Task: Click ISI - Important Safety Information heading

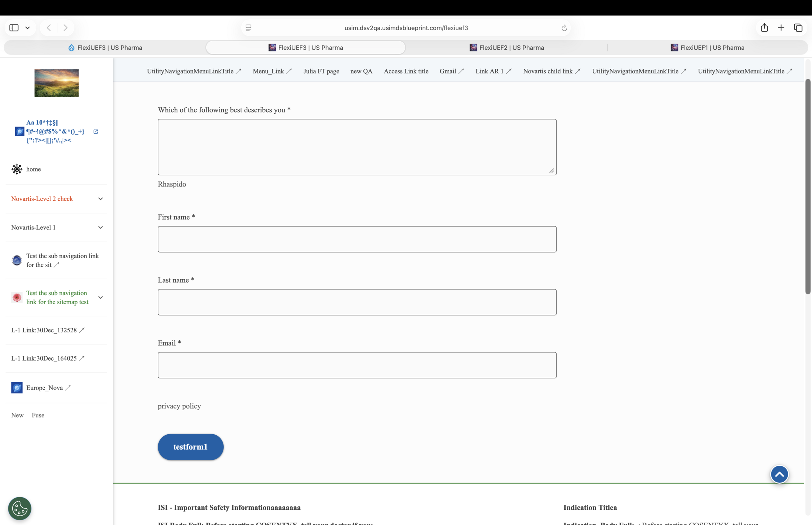Action: 229,508
